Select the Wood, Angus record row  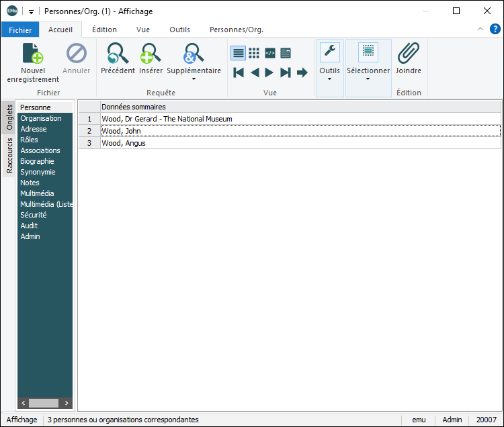pyautogui.click(x=124, y=143)
